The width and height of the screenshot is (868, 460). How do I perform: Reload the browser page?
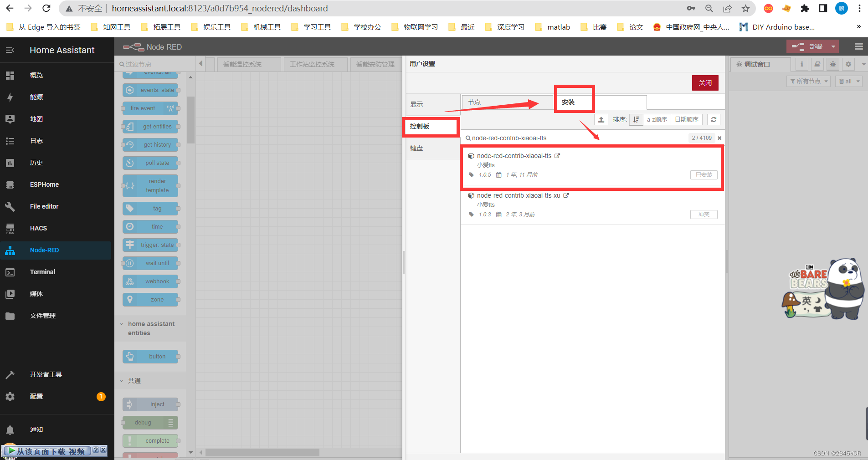click(x=46, y=8)
